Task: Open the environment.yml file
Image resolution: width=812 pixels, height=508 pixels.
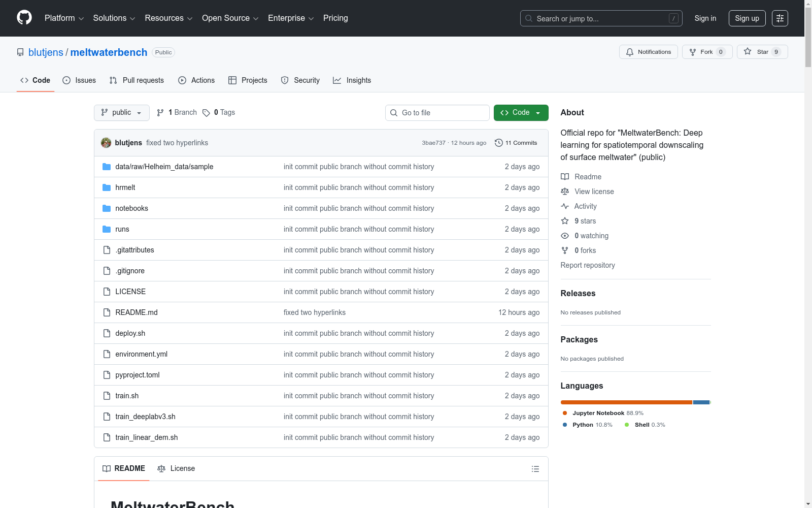Action: point(142,354)
